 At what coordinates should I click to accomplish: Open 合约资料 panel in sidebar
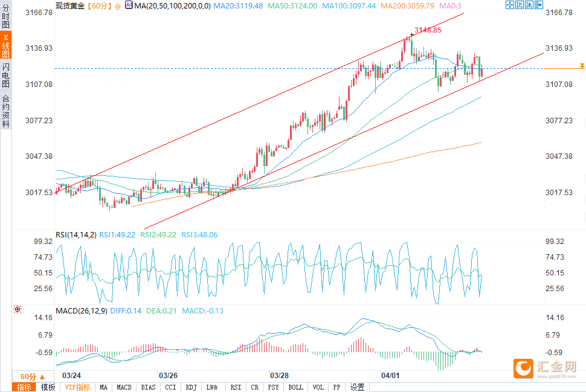click(x=5, y=111)
